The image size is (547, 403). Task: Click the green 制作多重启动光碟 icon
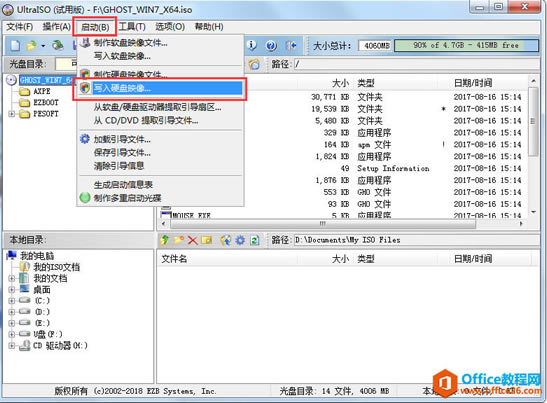85,198
